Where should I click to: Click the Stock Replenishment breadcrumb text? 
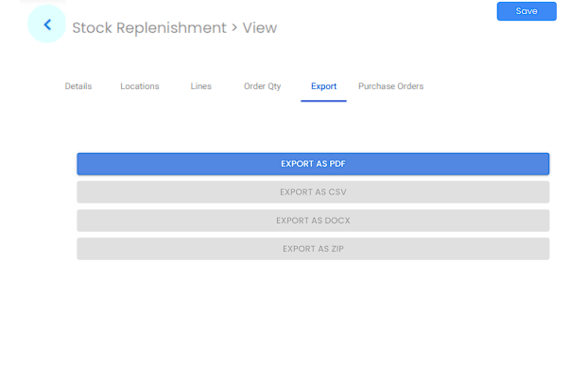click(149, 28)
